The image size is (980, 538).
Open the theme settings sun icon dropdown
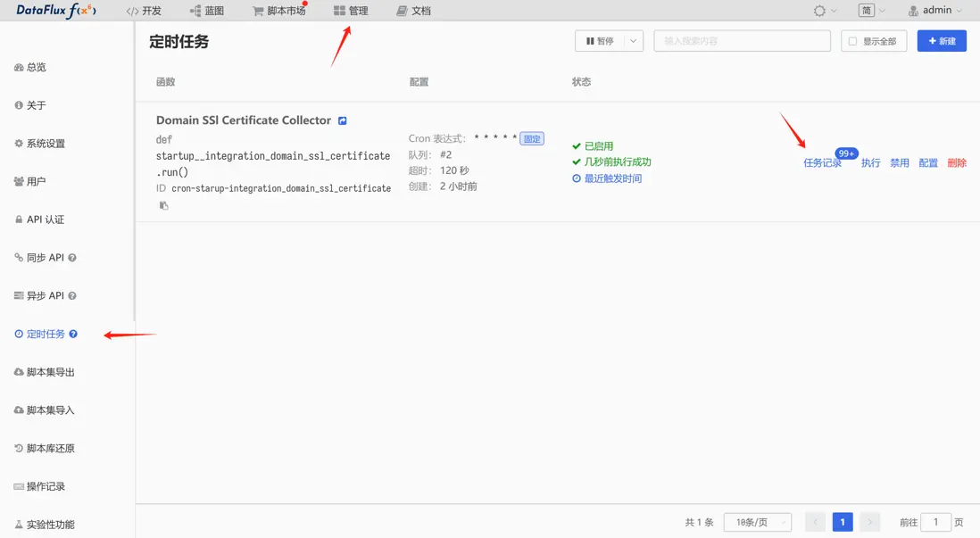click(825, 11)
